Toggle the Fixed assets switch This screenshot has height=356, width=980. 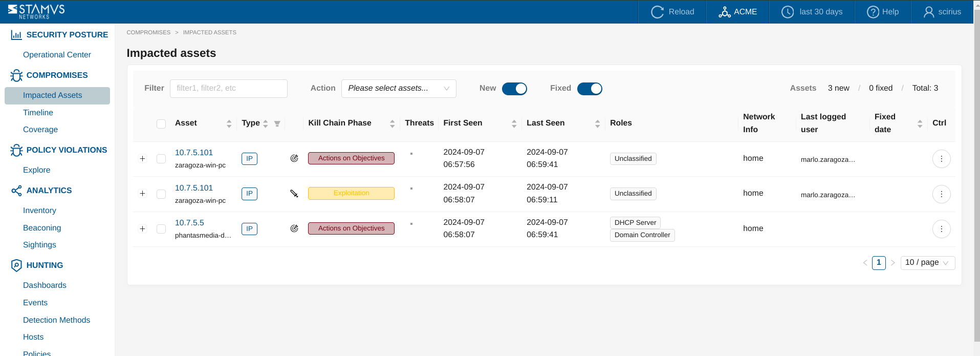590,89
